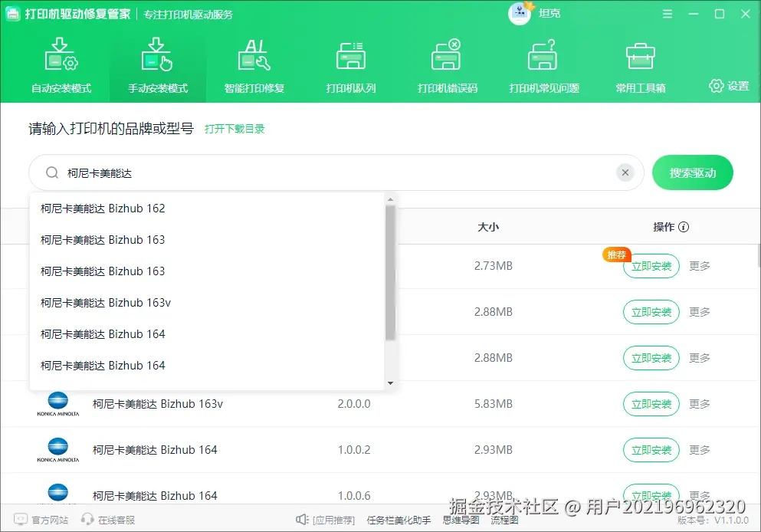
Task: Click Konica Minolta logo for Bizhub 163v row
Action: (57, 403)
